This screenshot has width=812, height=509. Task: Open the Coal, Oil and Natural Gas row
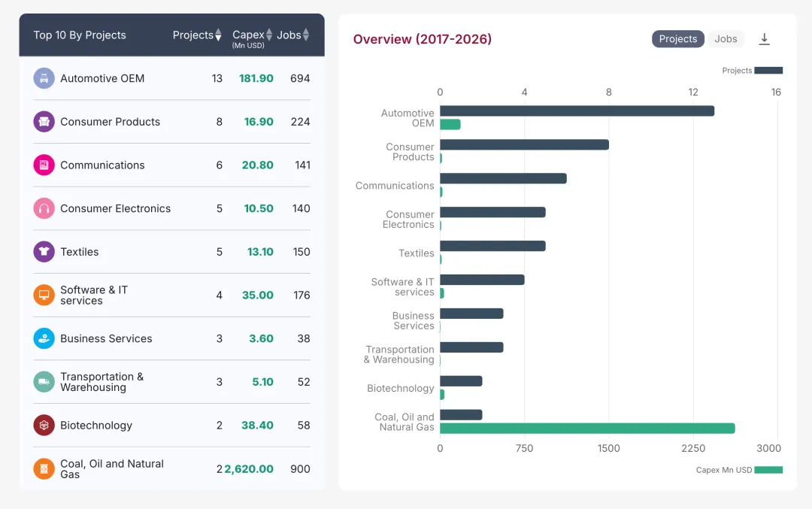pos(112,468)
